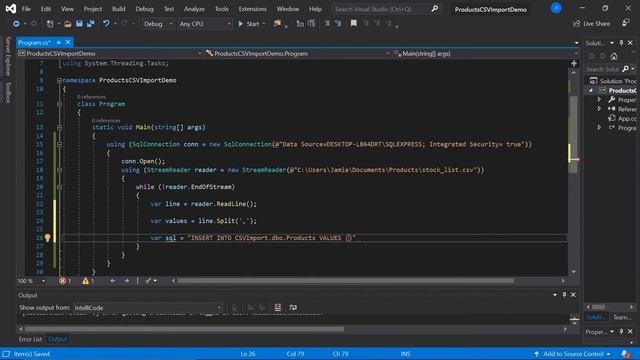
Task: Collapse the ProductsCSVImportDemo project node
Action: 591,90
